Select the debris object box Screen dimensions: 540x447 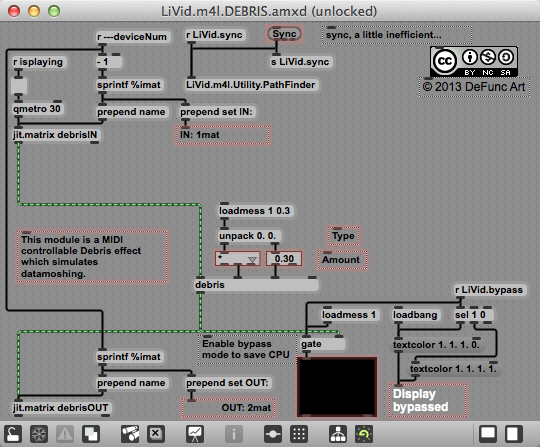[x=257, y=285]
